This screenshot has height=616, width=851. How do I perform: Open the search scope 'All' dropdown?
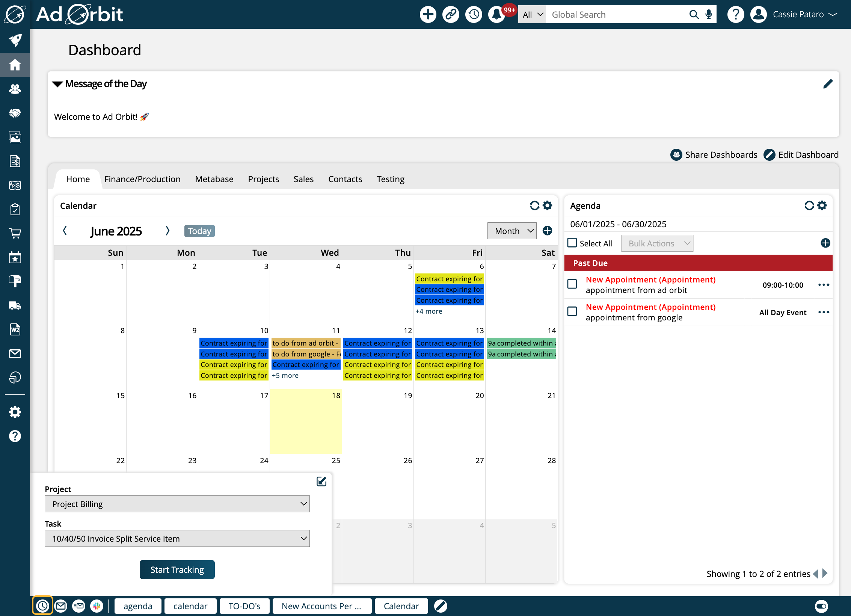coord(532,15)
